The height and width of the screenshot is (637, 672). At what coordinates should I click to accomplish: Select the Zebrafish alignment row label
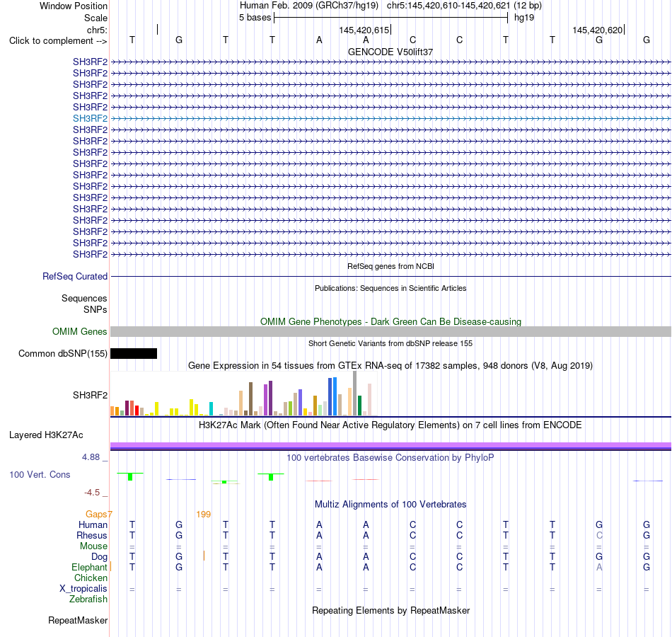[x=88, y=599]
